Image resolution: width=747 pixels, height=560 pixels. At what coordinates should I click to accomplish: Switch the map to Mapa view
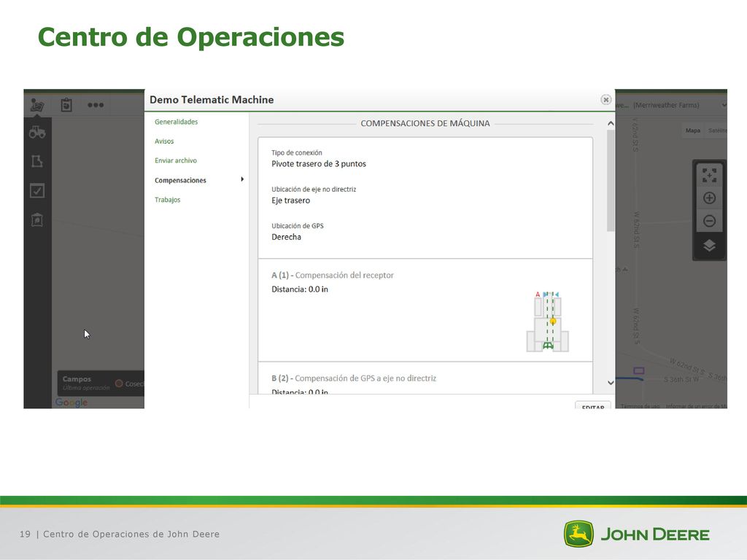pos(693,131)
